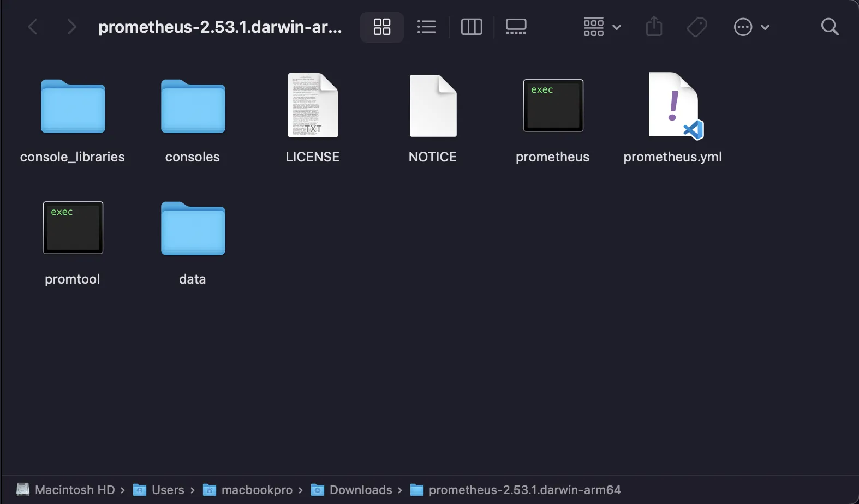Select the NOTICE document icon

pos(433,106)
